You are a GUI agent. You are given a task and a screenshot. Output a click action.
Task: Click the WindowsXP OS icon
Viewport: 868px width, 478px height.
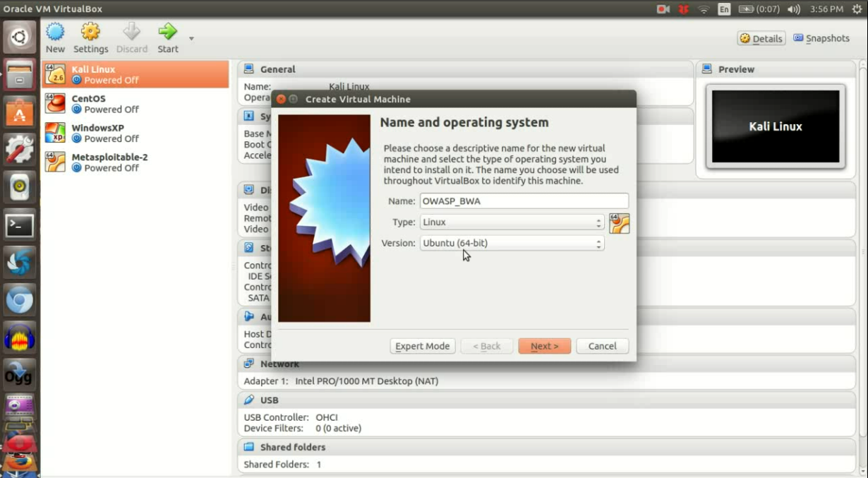pyautogui.click(x=55, y=133)
